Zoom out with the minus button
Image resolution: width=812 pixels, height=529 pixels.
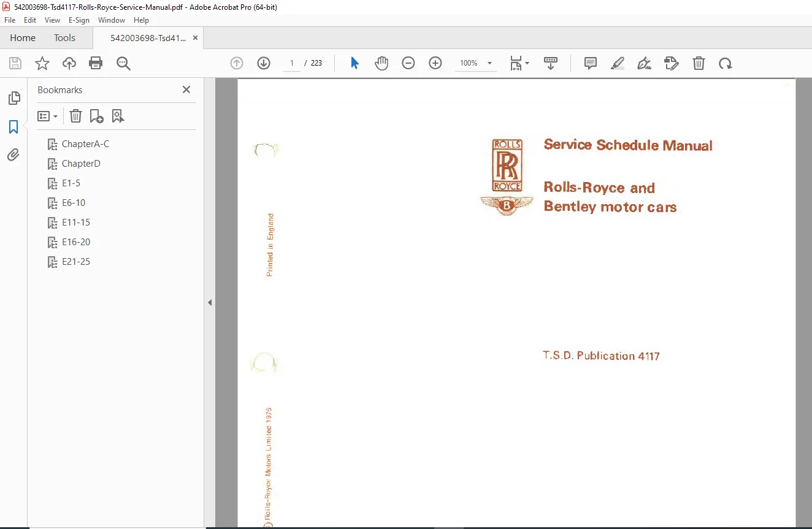(408, 63)
